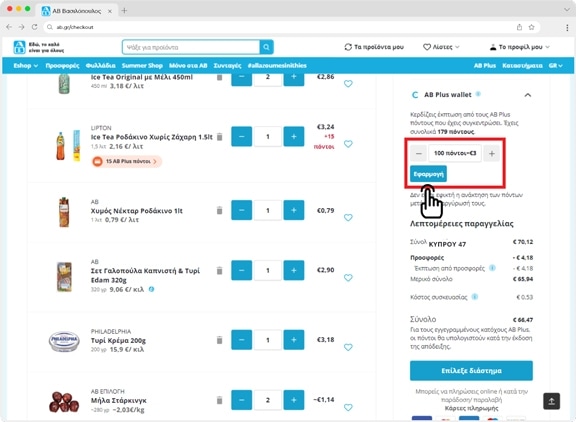Image resolution: width=576 pixels, height=422 pixels.
Task: Increase quantity of Τυρί Κρέμα 200g
Action: pyautogui.click(x=294, y=340)
